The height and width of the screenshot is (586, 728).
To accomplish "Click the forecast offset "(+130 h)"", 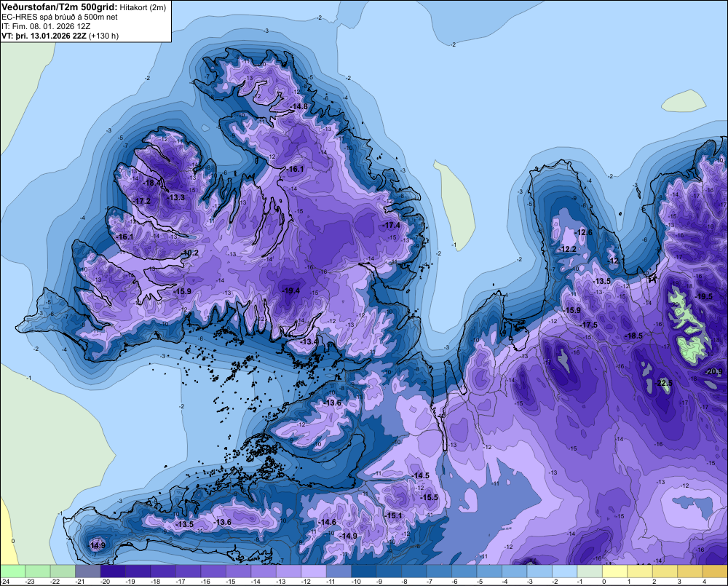I will pyautogui.click(x=103, y=36).
